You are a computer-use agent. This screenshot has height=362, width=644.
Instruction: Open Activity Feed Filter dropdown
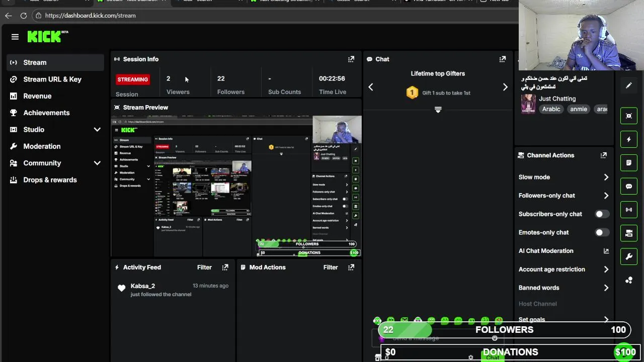pos(204,267)
